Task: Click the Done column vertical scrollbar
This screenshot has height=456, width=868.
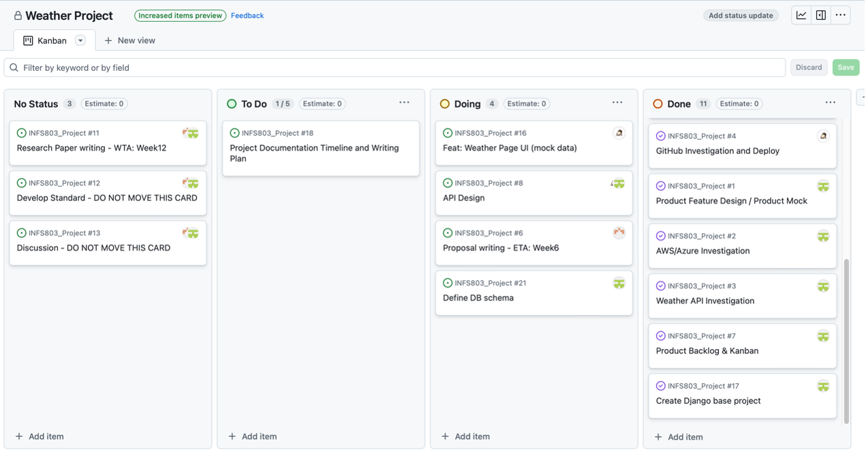Action: pos(847,341)
